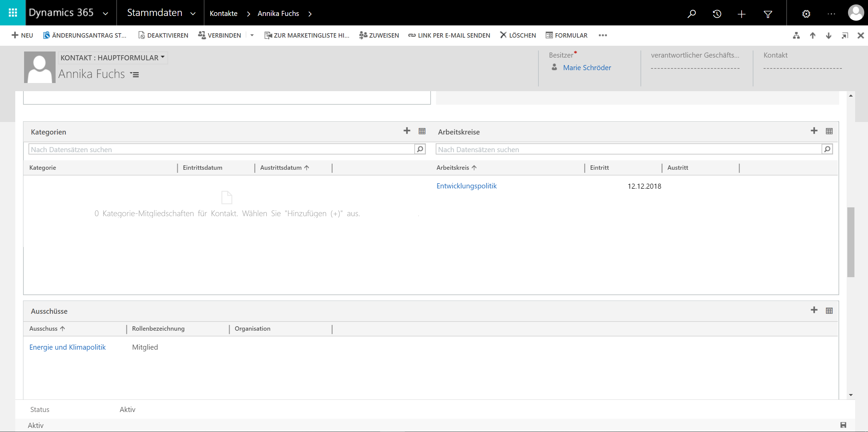The image size is (868, 432).
Task: Open Entwicklungspolitik Arbeitskreis link
Action: pos(467,186)
